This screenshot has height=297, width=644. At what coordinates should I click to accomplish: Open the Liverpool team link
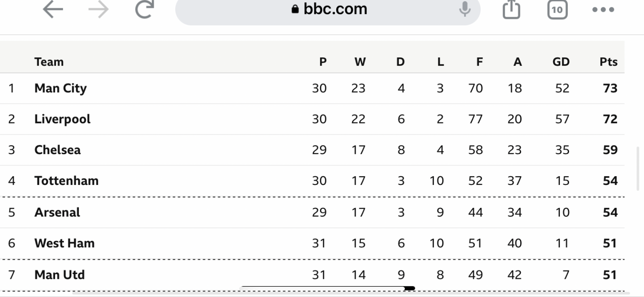tap(62, 119)
